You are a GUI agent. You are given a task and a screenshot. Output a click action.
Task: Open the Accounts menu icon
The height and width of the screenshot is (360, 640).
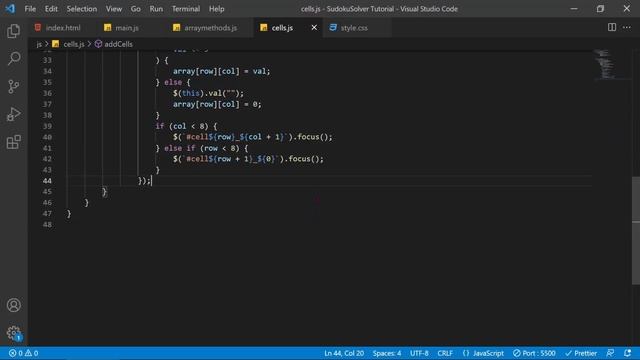point(13,305)
